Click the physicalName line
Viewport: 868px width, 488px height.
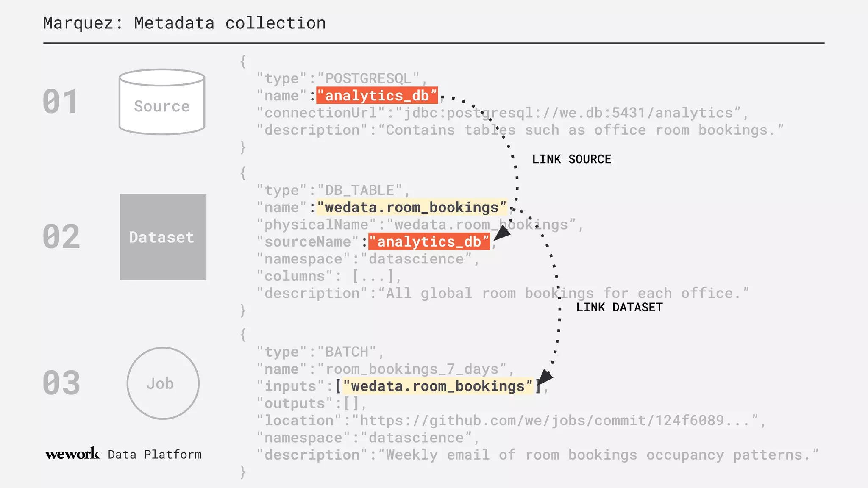(x=420, y=225)
